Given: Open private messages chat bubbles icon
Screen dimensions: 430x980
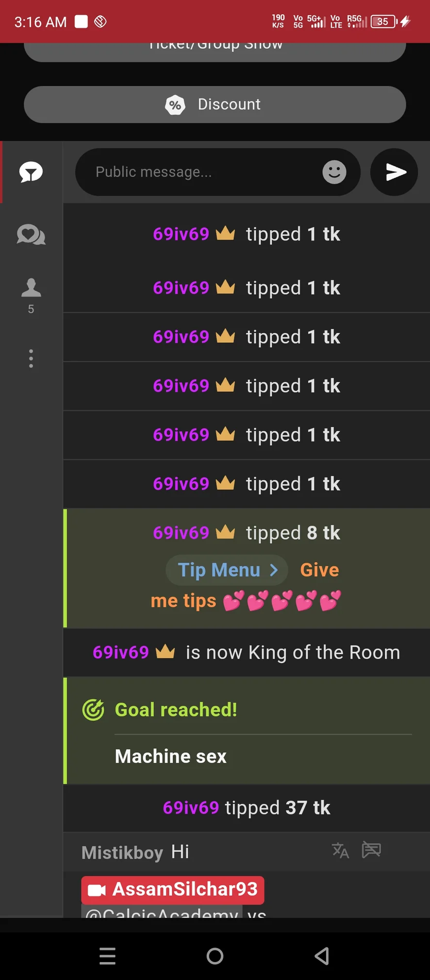Looking at the screenshot, I should [x=31, y=235].
